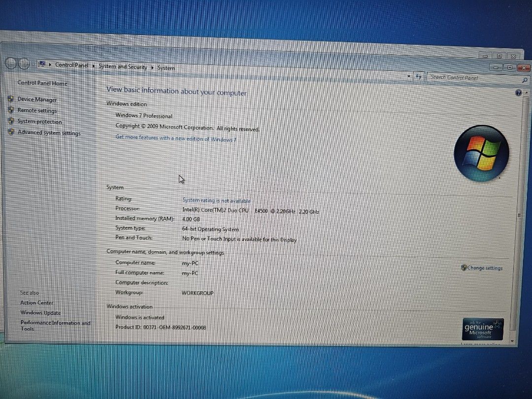Click the Forward navigation arrow
The width and height of the screenshot is (532, 399).
[24, 63]
